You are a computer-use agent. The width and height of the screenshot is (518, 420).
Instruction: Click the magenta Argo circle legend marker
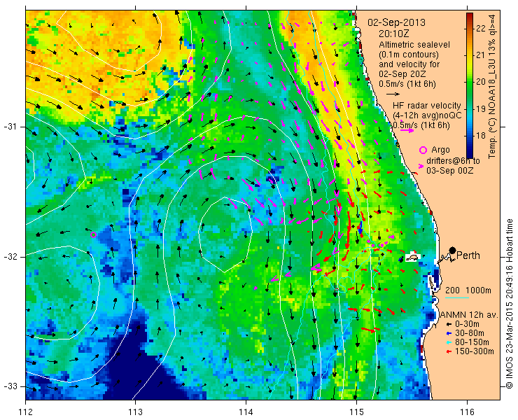tap(423, 150)
